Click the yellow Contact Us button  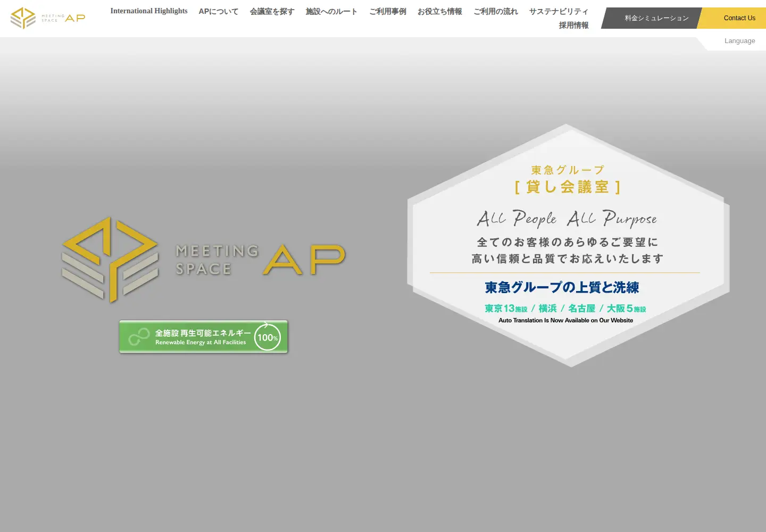pyautogui.click(x=732, y=18)
